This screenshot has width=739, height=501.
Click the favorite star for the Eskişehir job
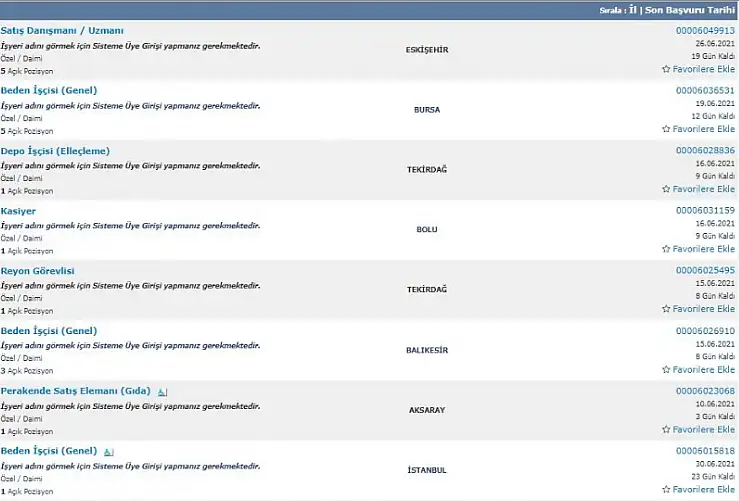point(666,69)
